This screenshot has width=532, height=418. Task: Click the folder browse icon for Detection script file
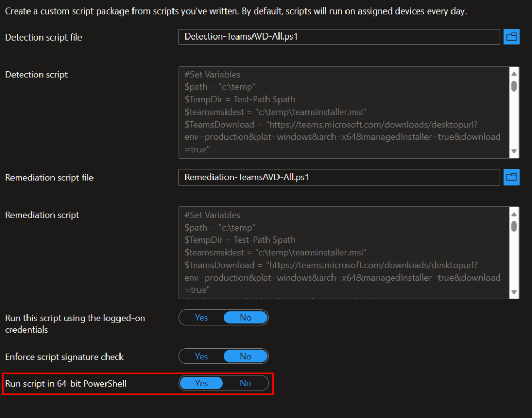click(x=511, y=36)
